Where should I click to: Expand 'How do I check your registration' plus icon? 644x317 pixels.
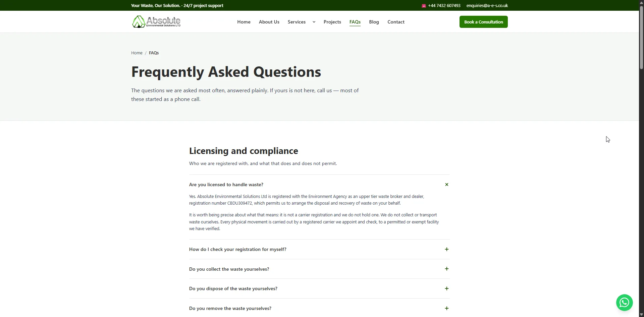click(x=446, y=249)
